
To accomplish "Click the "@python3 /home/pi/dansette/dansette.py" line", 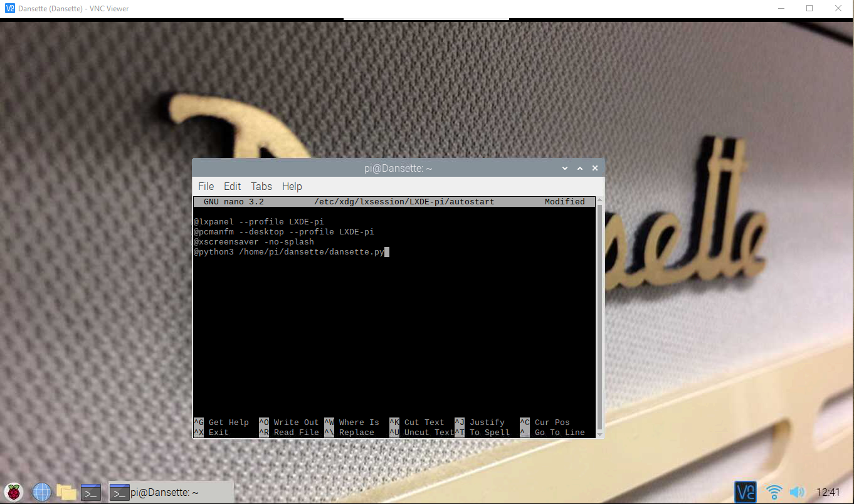I will 288,252.
